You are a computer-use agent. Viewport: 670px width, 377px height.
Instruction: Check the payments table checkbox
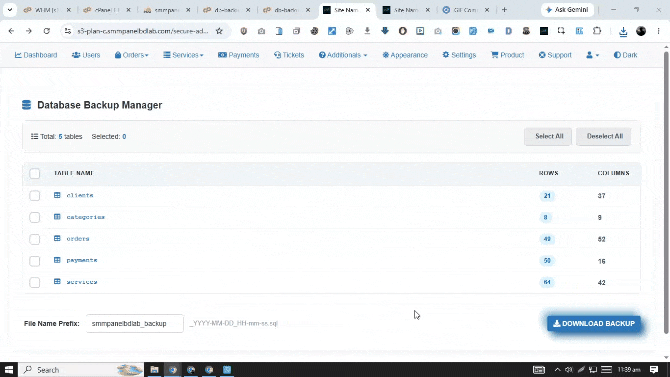[35, 261]
